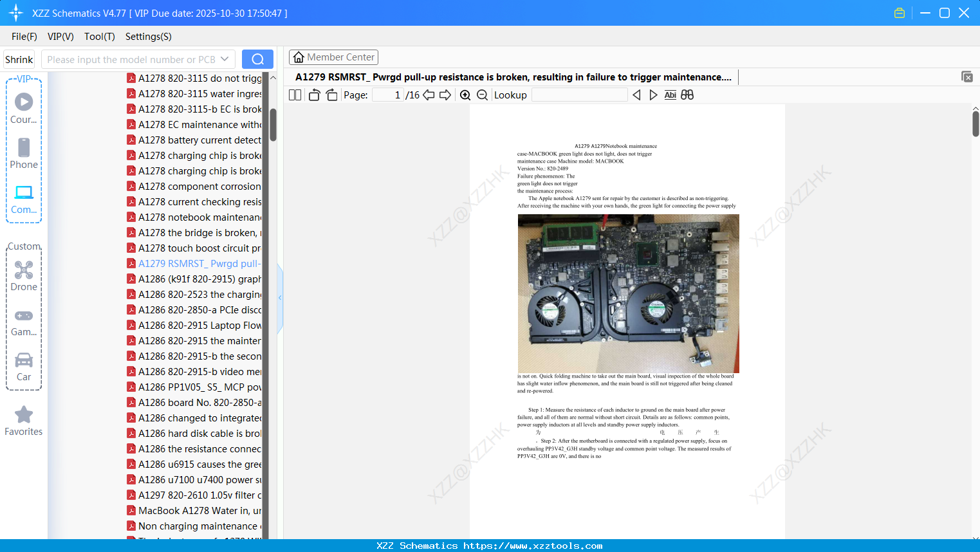
Task: Open A1286 (k91f 820-2915) graph file
Action: pos(194,279)
